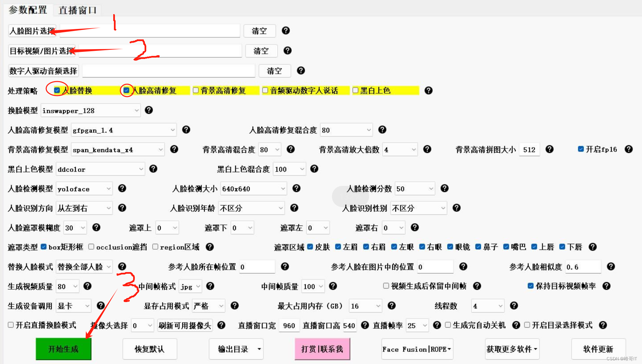The width and height of the screenshot is (642, 364).
Task: Open help icon for 人脸图片选择 row
Action: pyautogui.click(x=286, y=31)
